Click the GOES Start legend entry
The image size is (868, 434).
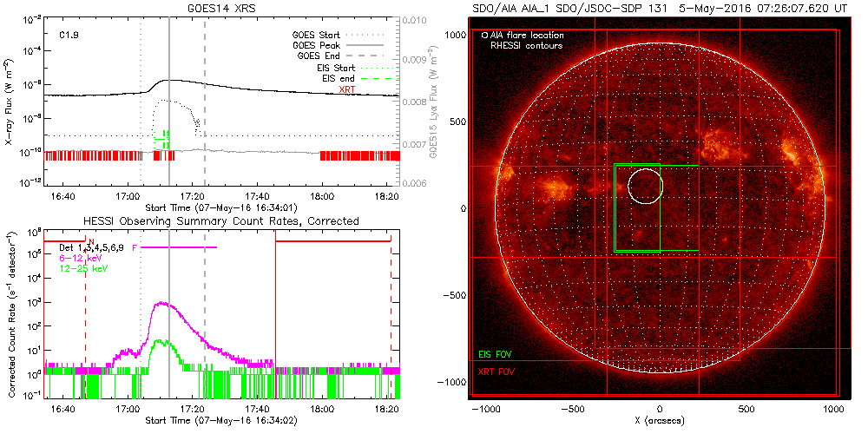(317, 36)
